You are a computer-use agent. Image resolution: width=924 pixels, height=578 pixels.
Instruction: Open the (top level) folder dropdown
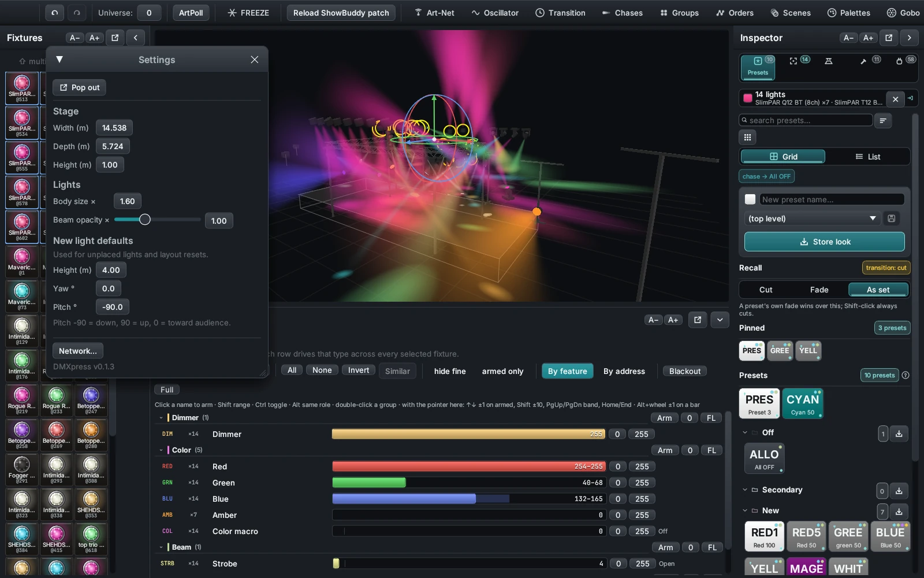pyautogui.click(x=813, y=218)
